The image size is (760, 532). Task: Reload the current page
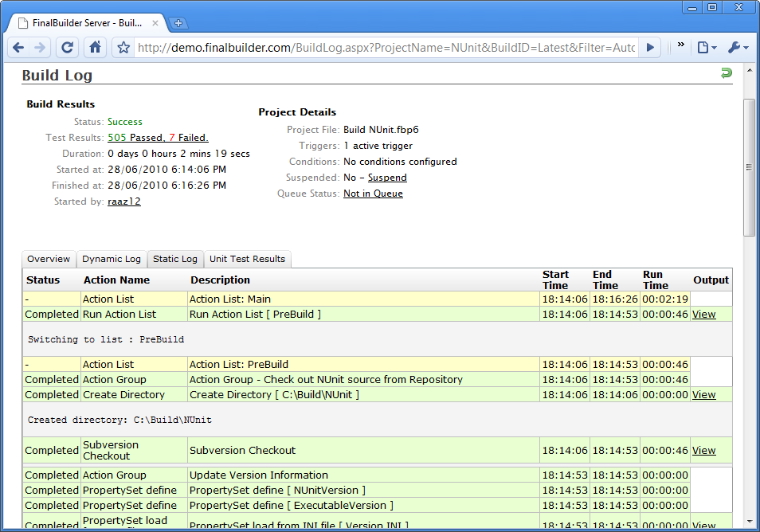click(x=68, y=48)
